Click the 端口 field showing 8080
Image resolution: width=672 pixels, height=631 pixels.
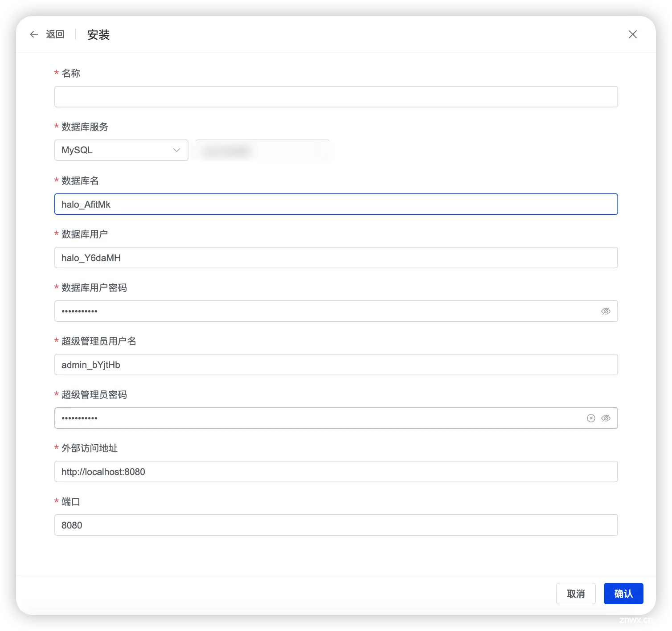click(336, 525)
